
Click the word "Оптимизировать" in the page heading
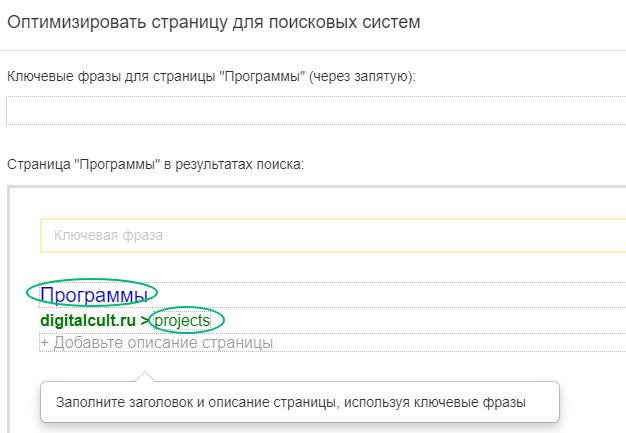[77, 22]
